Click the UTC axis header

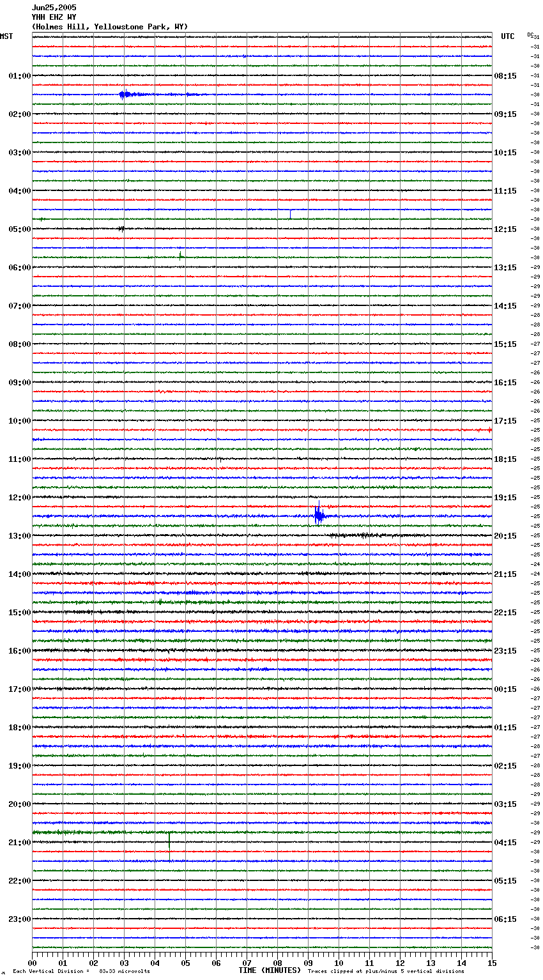[508, 36]
